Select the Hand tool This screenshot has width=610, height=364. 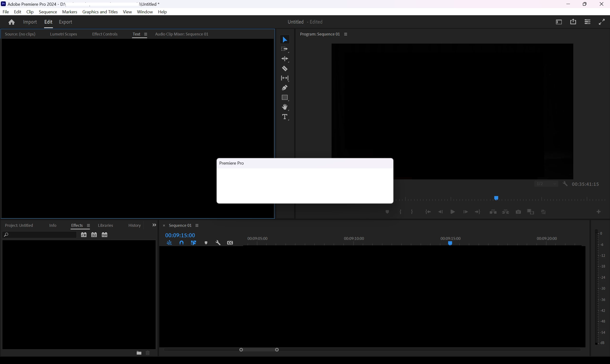pyautogui.click(x=285, y=107)
